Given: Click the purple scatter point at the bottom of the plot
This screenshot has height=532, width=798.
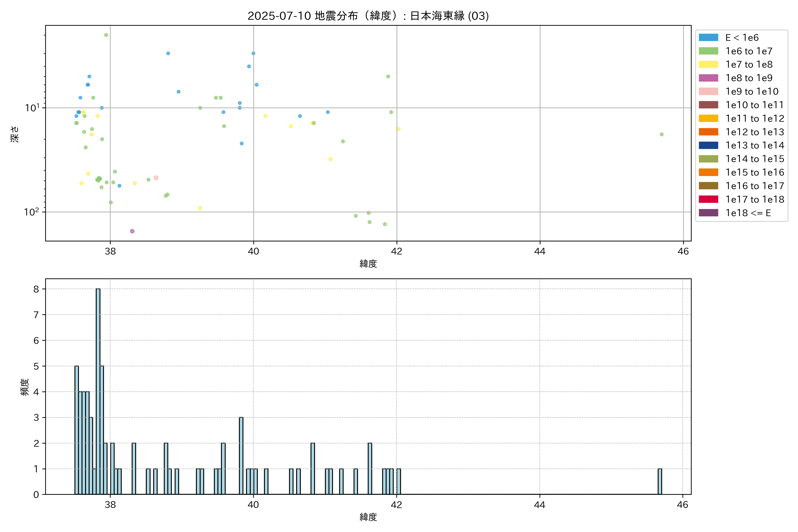Looking at the screenshot, I should pyautogui.click(x=132, y=231).
